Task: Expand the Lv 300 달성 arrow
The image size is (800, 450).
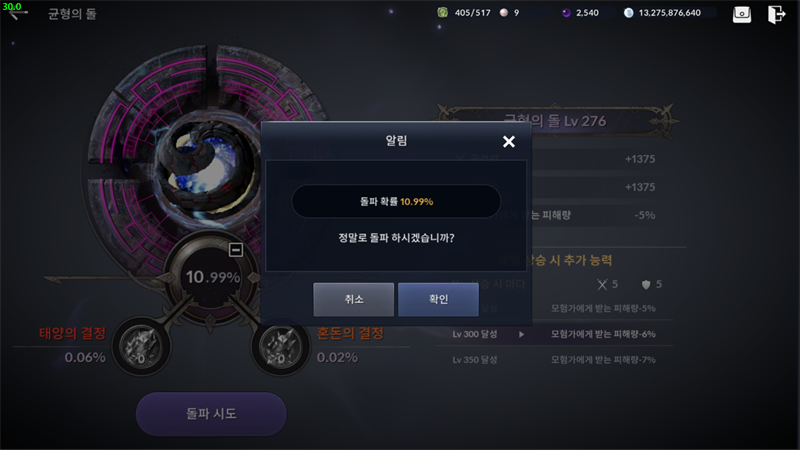Action: point(521,334)
